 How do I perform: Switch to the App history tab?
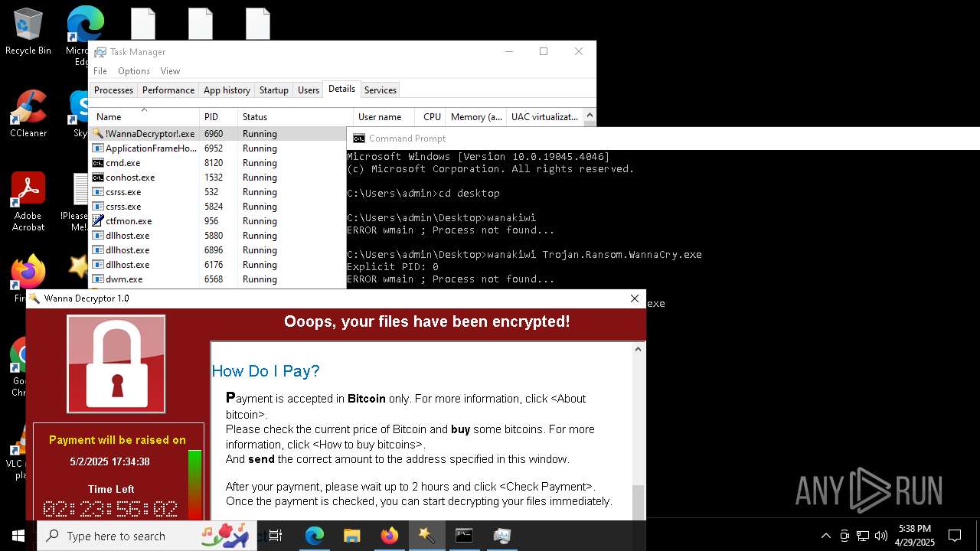click(227, 90)
